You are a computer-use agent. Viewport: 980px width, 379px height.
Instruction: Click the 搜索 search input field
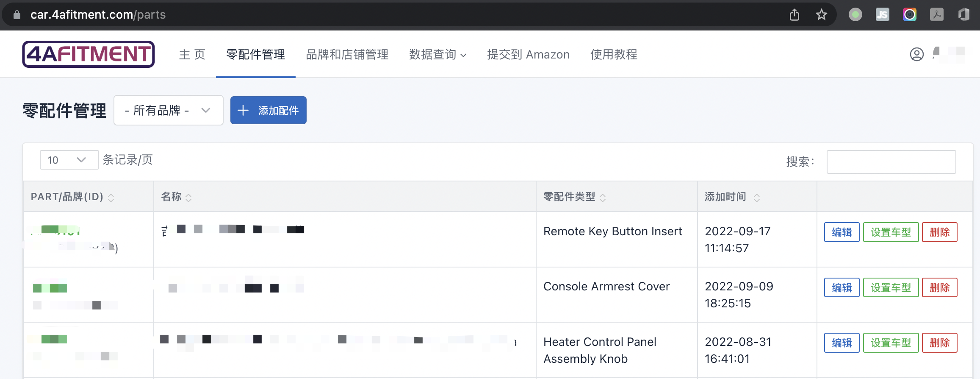pyautogui.click(x=891, y=162)
